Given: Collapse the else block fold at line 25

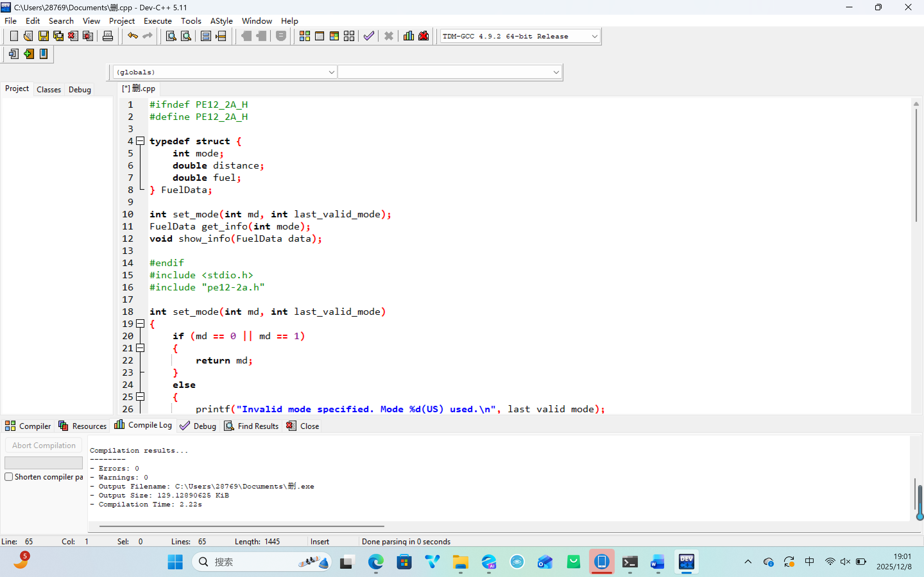Looking at the screenshot, I should [x=141, y=397].
